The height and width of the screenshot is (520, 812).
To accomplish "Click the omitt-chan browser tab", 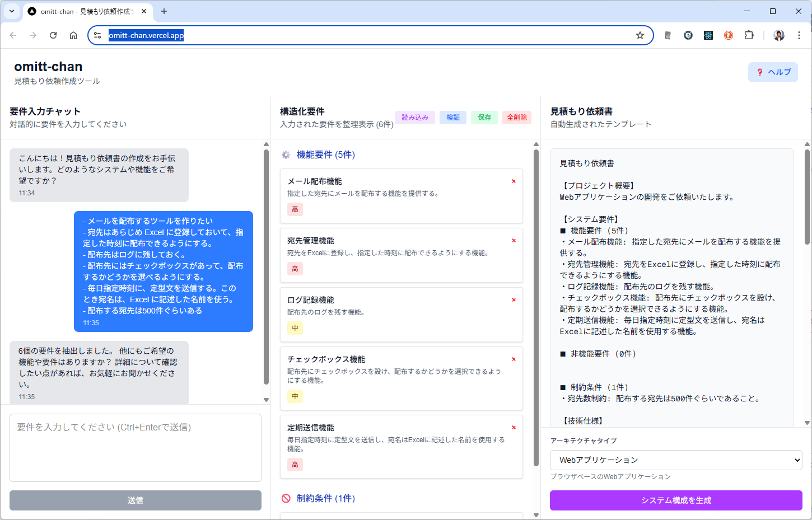I will tap(84, 11).
